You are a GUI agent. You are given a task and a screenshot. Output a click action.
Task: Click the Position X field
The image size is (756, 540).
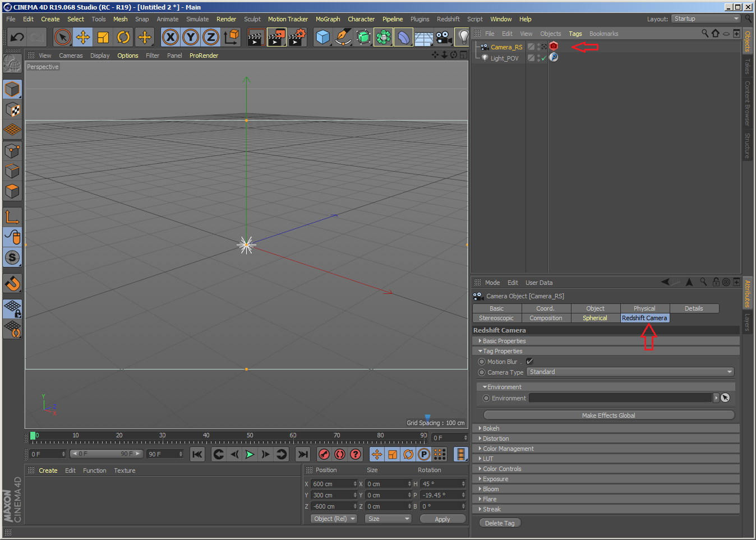(333, 484)
